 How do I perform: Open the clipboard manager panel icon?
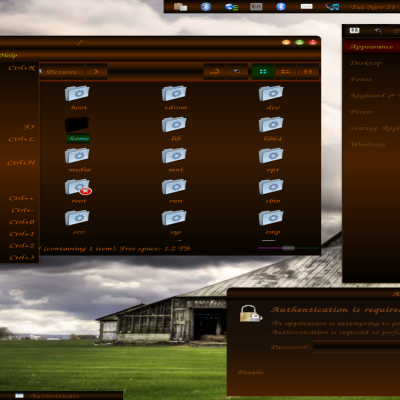180,6
